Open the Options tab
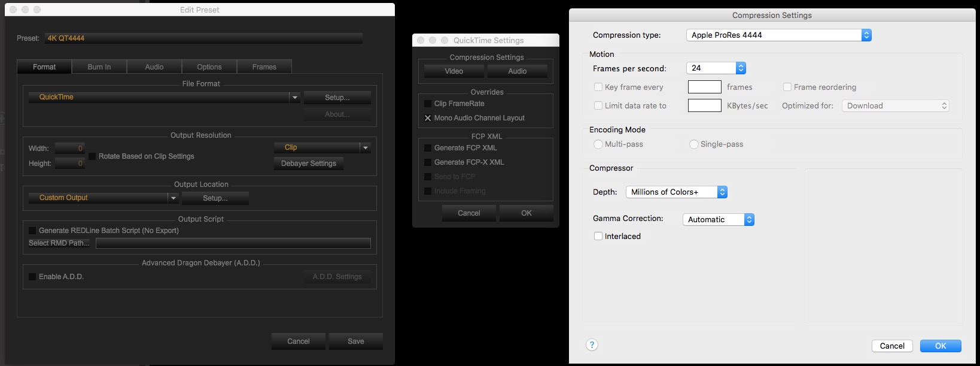 coord(209,67)
